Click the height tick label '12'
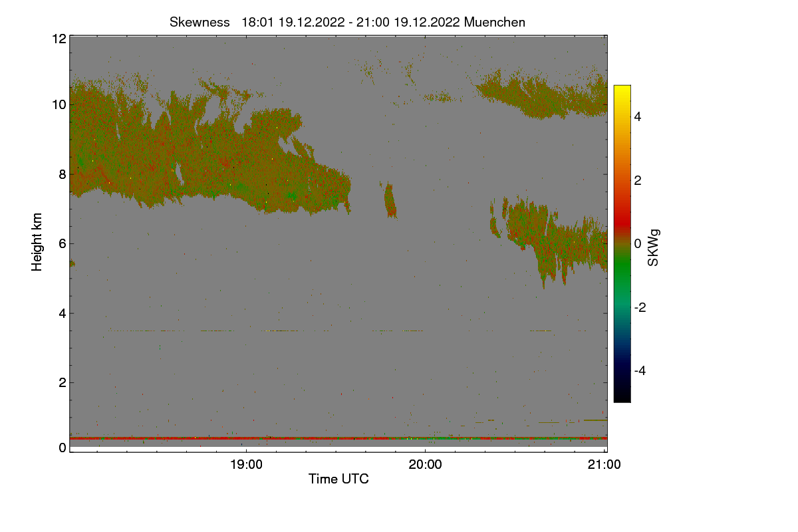Image resolution: width=798 pixels, height=532 pixels. pos(59,39)
